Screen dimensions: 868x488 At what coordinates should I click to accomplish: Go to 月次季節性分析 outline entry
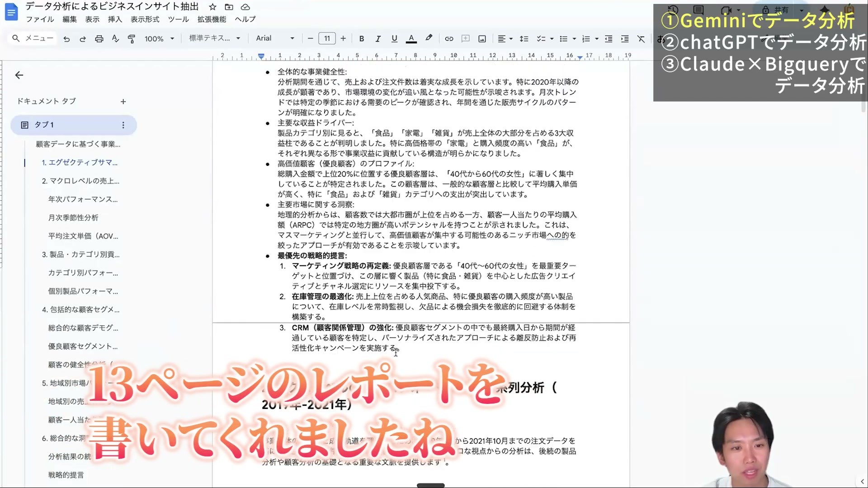point(73,217)
